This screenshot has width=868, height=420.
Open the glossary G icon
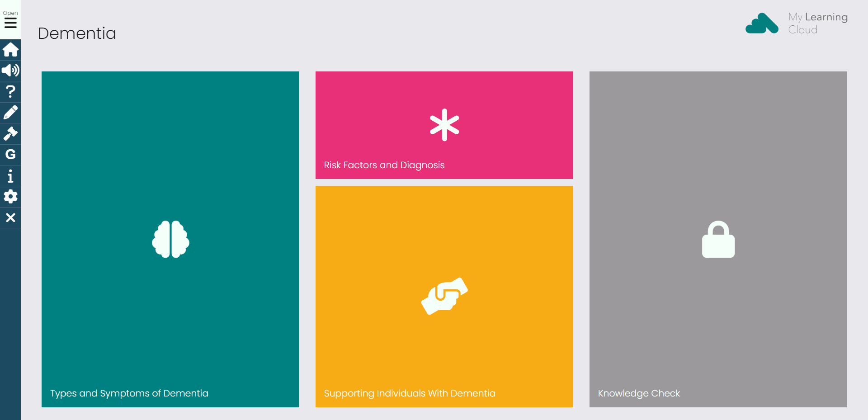[10, 155]
